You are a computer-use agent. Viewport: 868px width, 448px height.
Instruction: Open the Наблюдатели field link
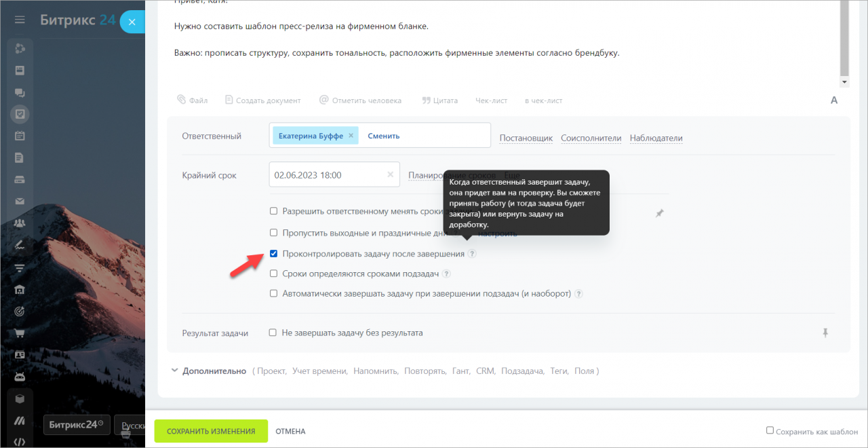point(656,138)
